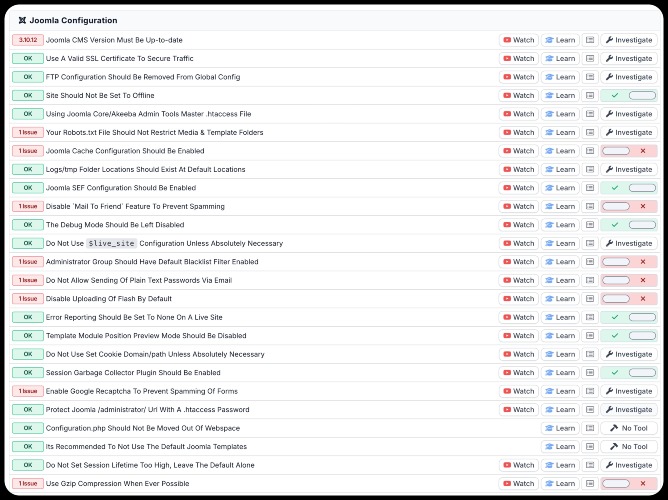
Task: Click Watch on Logs/tmp Folder Locations row
Action: click(x=518, y=170)
